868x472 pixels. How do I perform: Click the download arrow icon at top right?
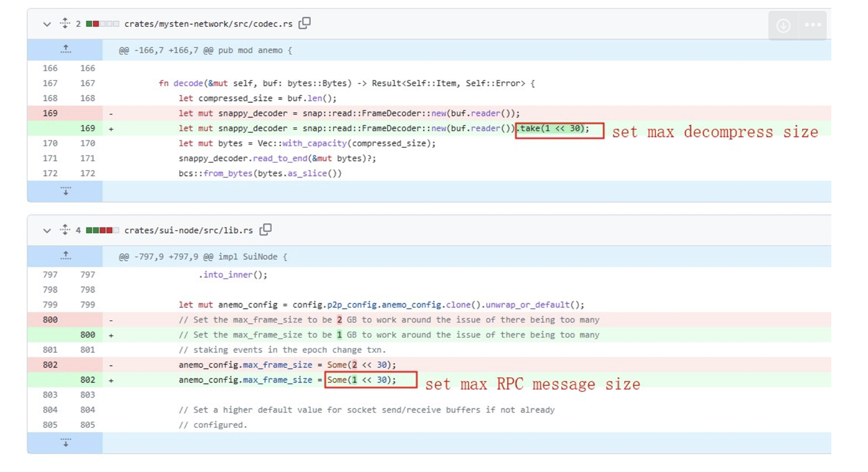coord(783,26)
